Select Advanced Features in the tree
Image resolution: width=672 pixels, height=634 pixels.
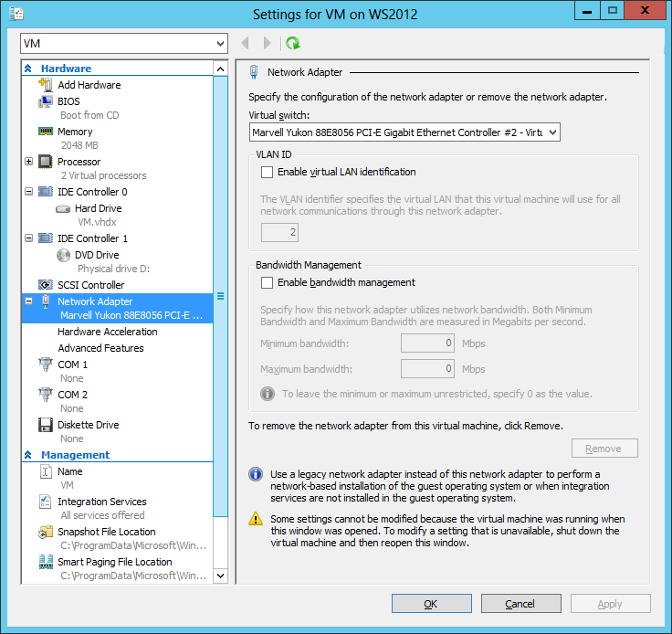[100, 348]
